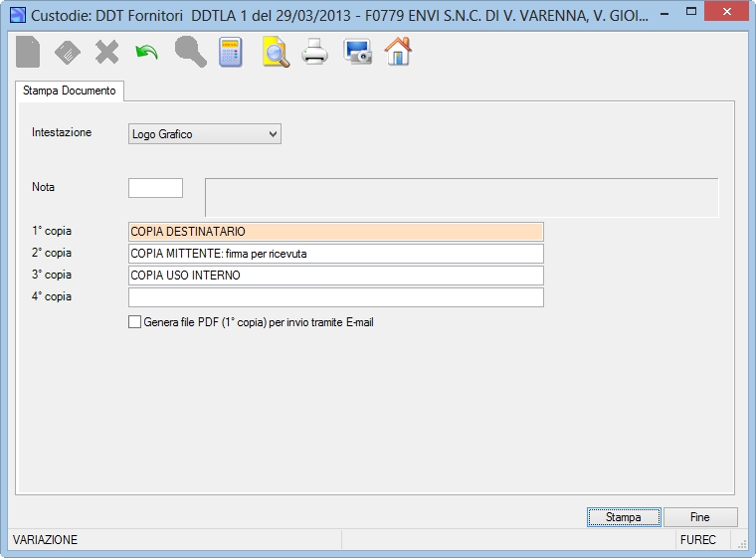Click the screen capture monitor icon

click(357, 52)
